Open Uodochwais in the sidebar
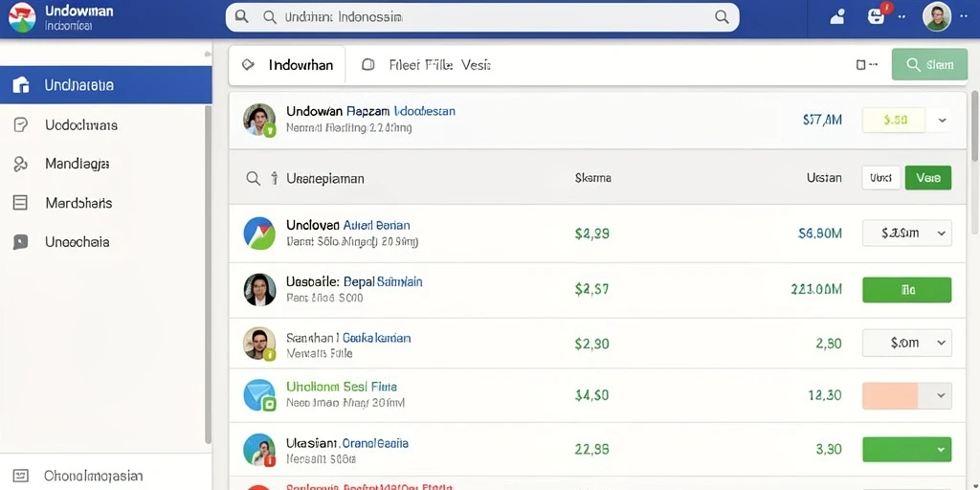The width and height of the screenshot is (980, 490). tap(81, 125)
